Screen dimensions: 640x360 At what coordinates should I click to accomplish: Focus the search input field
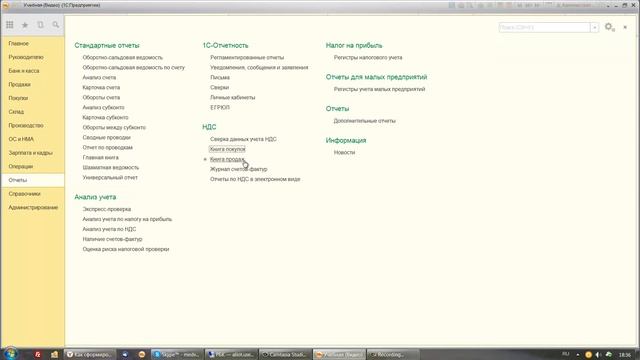point(544,27)
